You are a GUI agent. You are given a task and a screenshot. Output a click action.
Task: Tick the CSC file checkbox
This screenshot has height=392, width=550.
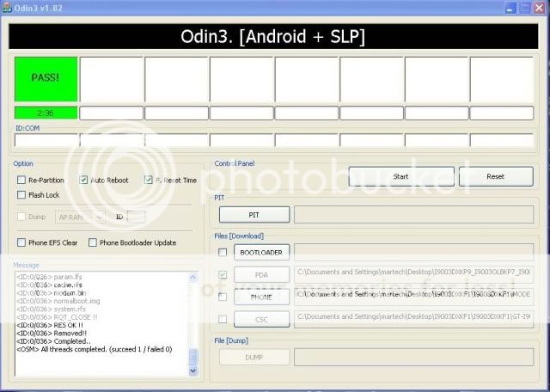tap(223, 319)
